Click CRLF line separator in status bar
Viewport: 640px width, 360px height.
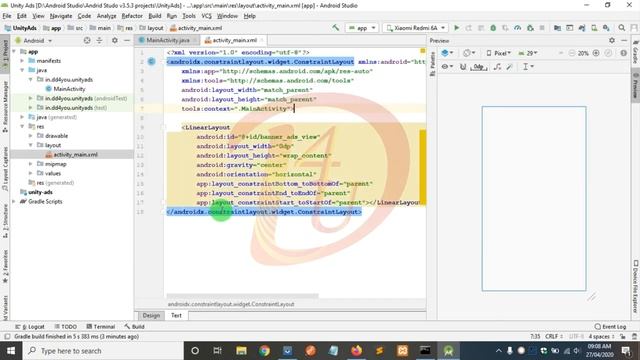tap(553, 336)
